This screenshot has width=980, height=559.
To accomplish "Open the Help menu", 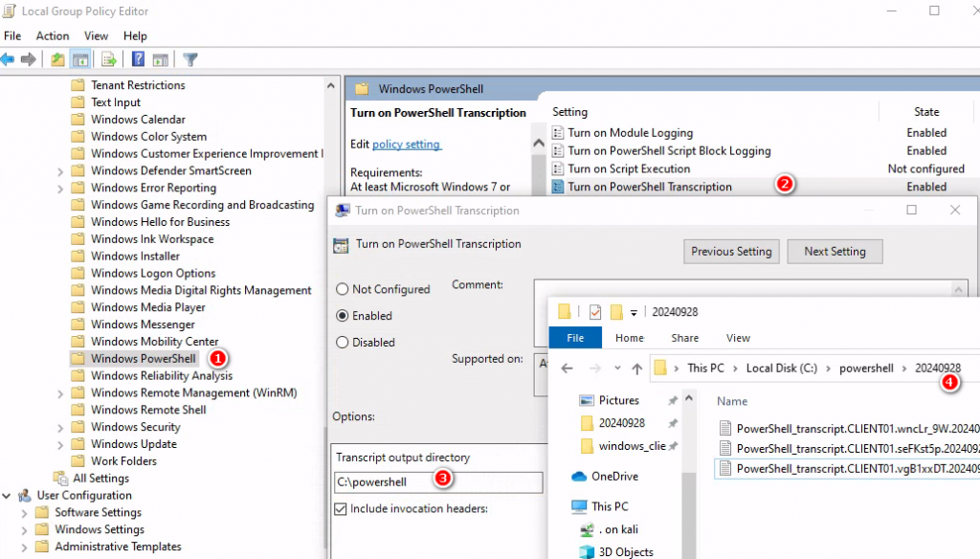I will click(135, 35).
